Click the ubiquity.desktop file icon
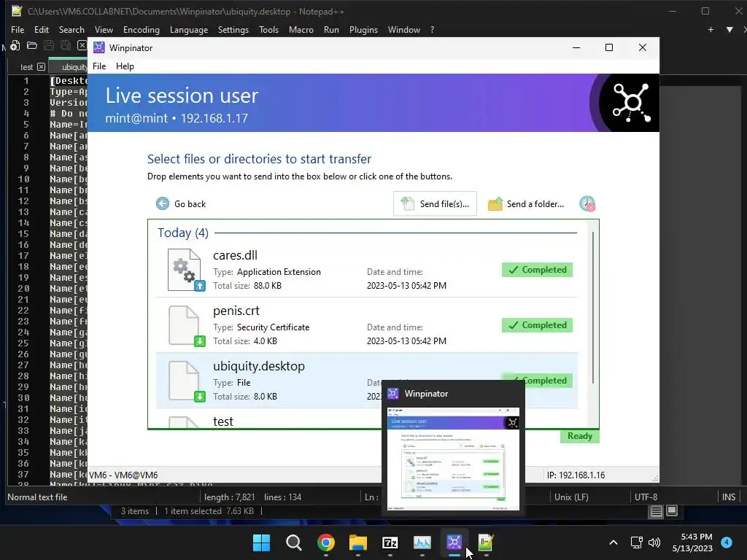Viewport: 747px width, 560px height. coord(186,381)
